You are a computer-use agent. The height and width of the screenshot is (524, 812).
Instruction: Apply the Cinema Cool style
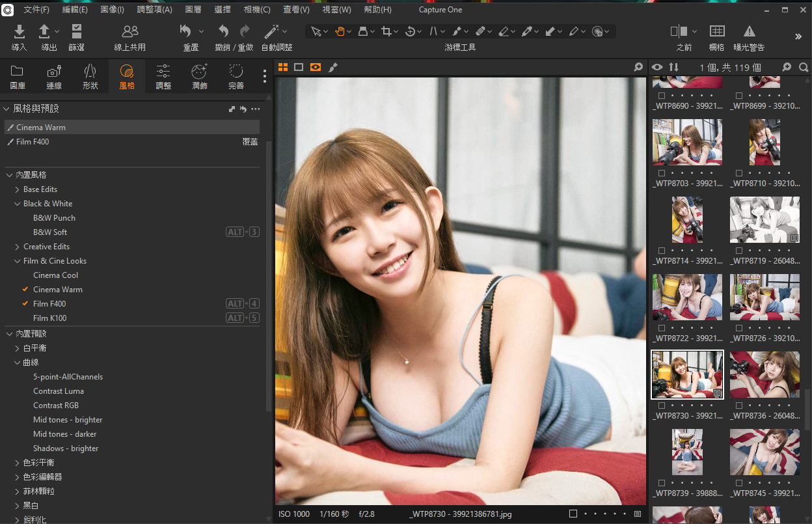pyautogui.click(x=56, y=275)
